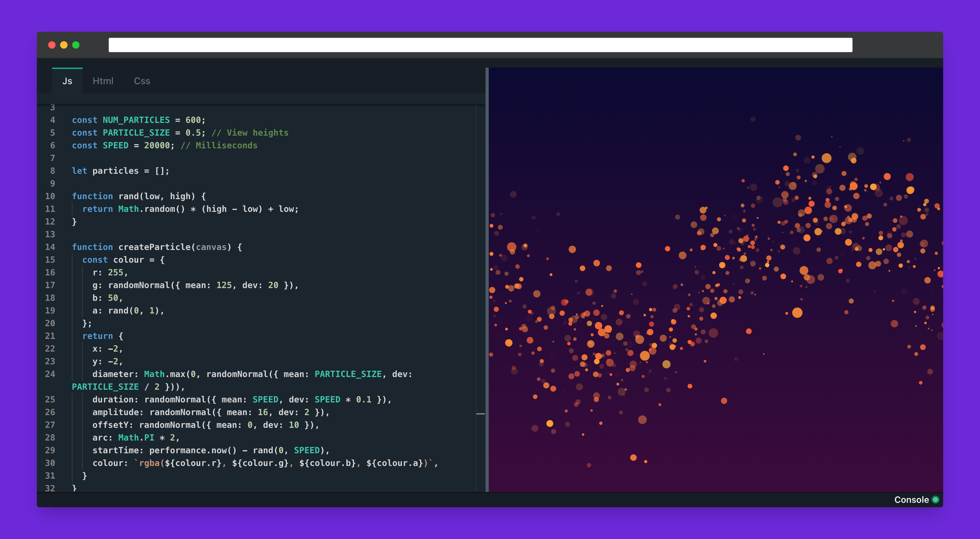980x539 pixels.
Task: Focus the white address bar field
Action: [x=480, y=45]
